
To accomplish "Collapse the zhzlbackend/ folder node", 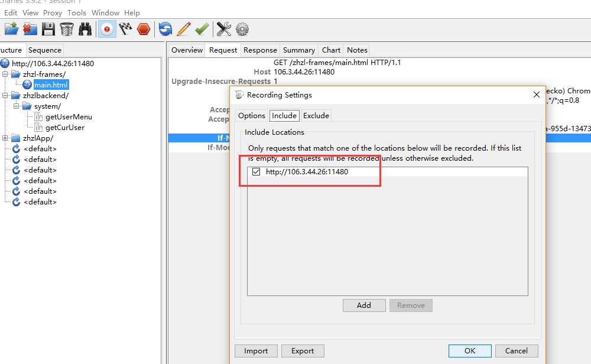I will click(x=5, y=95).
